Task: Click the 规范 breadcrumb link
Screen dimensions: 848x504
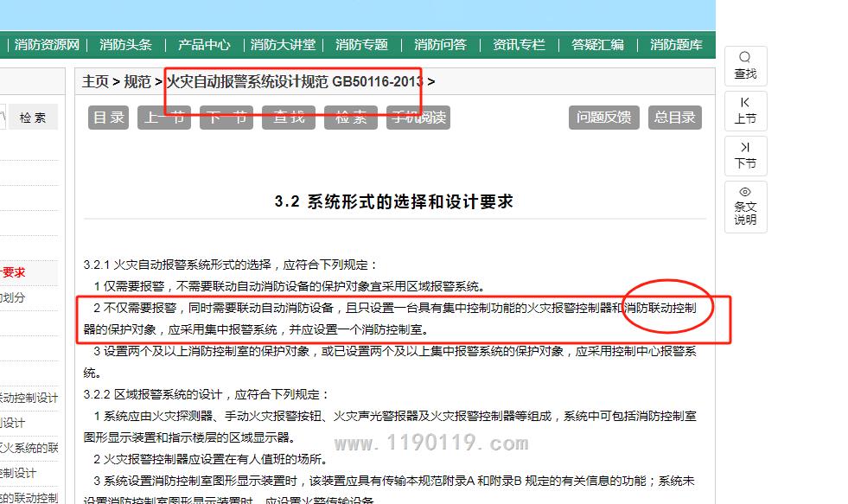Action: coord(137,82)
